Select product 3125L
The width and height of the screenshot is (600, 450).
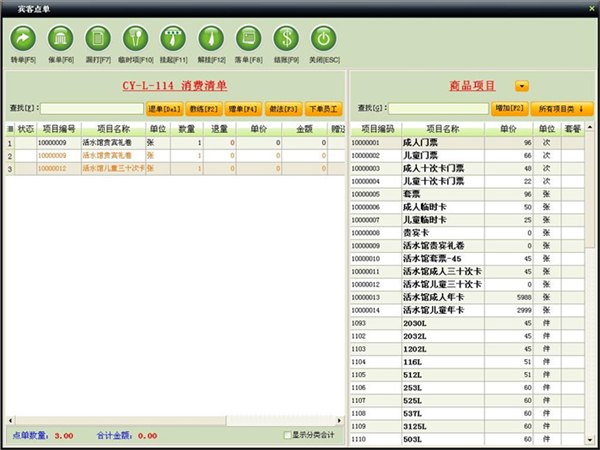coord(467,426)
